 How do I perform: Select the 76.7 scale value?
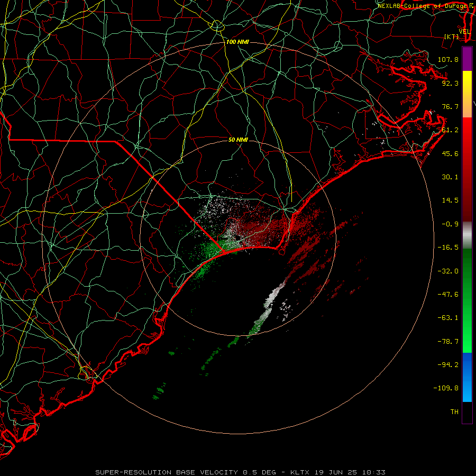(450, 106)
